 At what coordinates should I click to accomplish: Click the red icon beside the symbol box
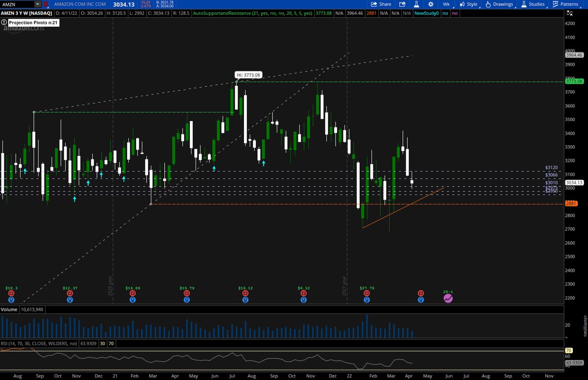pyautogui.click(x=46, y=4)
